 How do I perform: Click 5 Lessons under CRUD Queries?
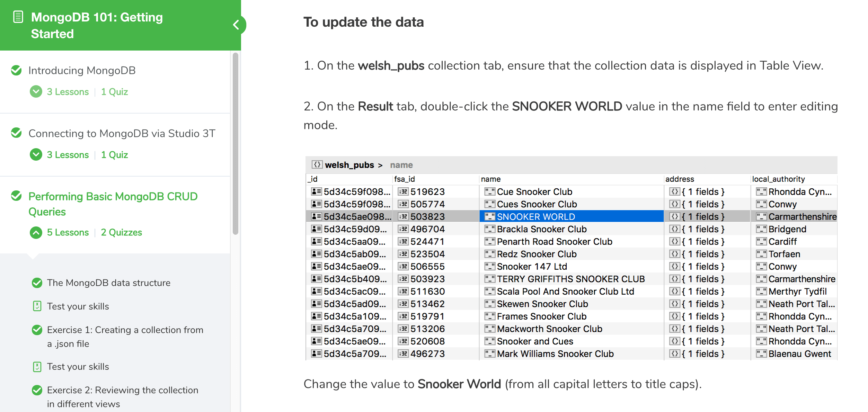(x=68, y=232)
